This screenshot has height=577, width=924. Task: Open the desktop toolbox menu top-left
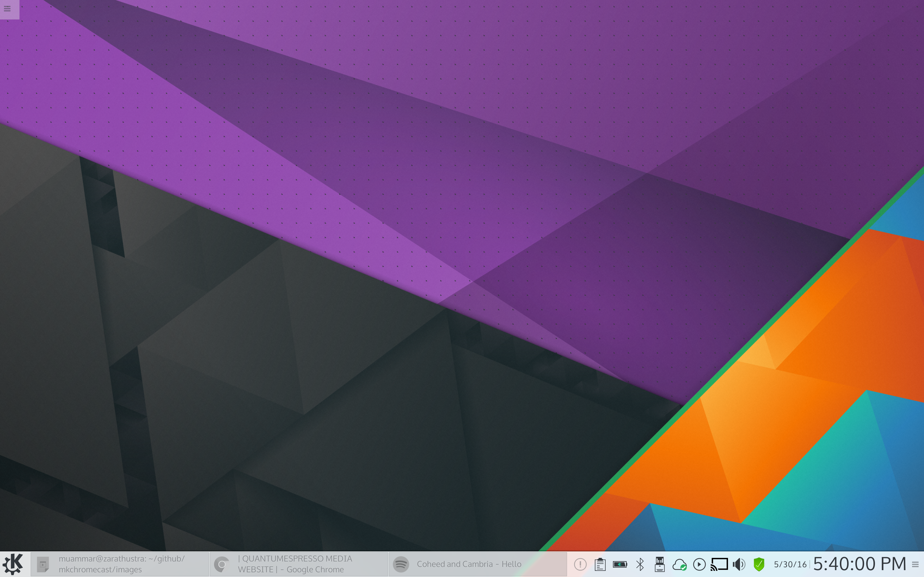pyautogui.click(x=7, y=8)
